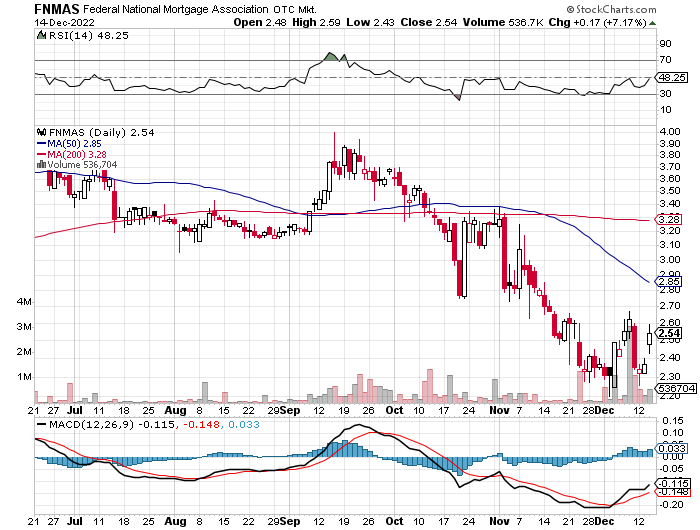700x530 pixels.
Task: Click the green up-arrow change indicator
Action: pos(652,23)
